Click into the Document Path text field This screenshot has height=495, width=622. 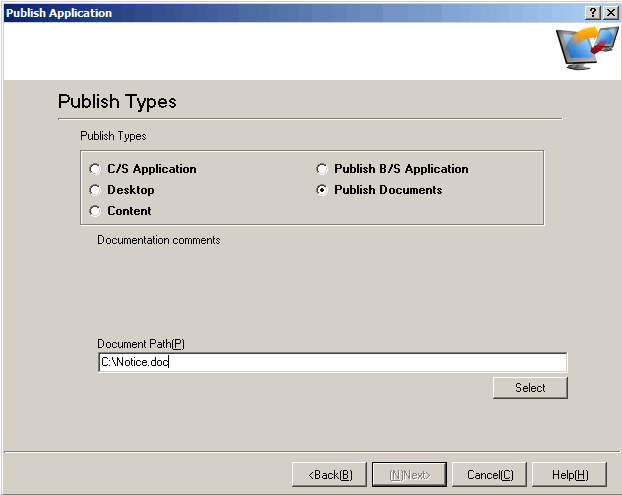[x=332, y=362]
